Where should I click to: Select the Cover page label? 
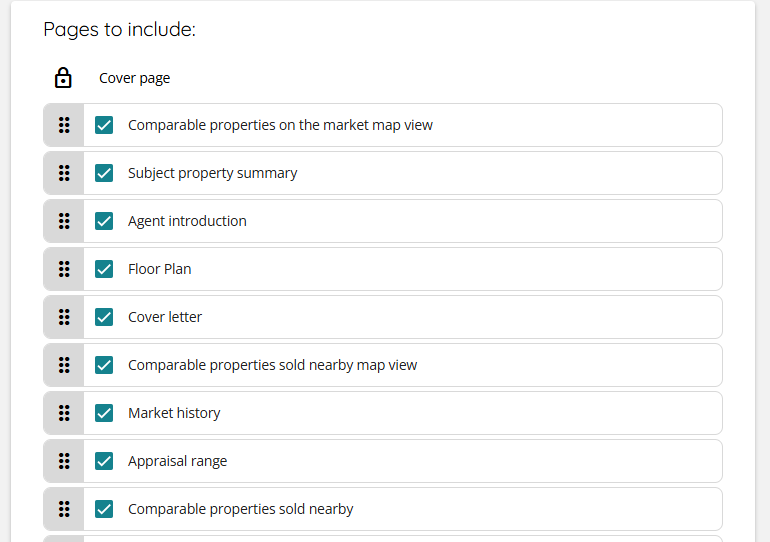pyautogui.click(x=134, y=78)
